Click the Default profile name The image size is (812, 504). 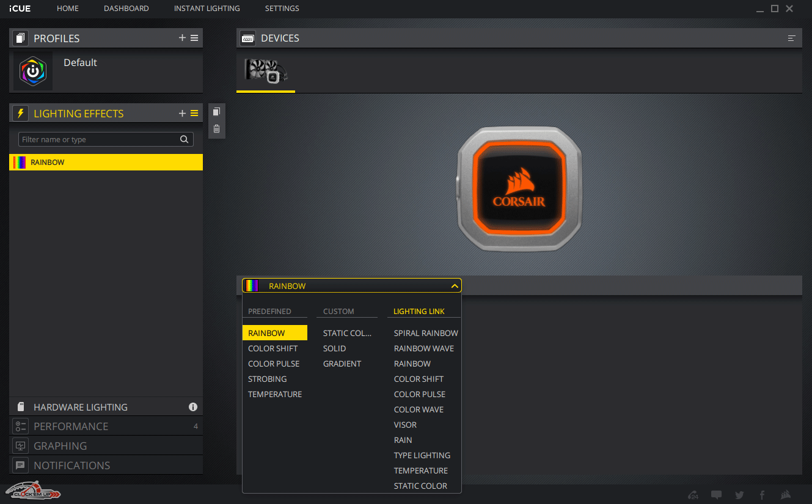[x=80, y=62]
